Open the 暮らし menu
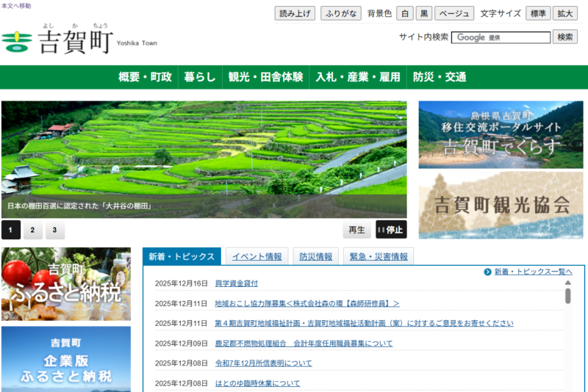The width and height of the screenshot is (588, 392). [200, 77]
